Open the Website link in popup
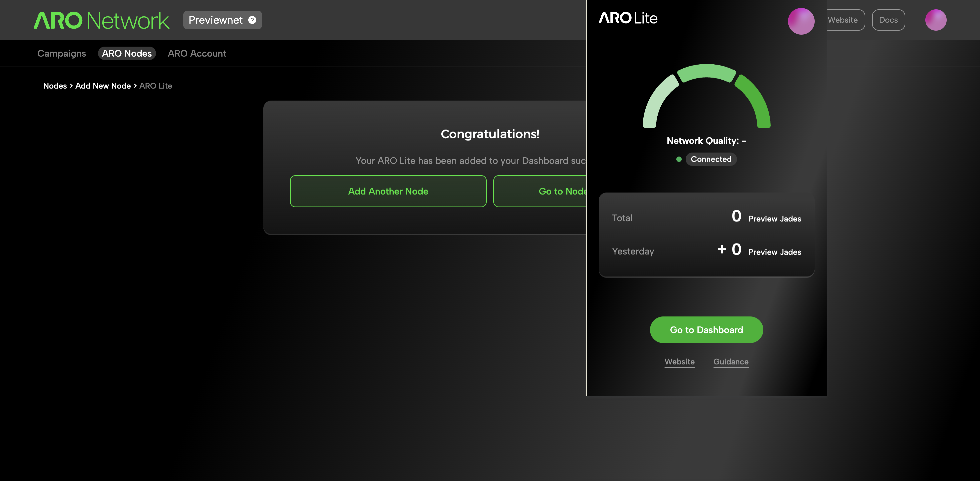The height and width of the screenshot is (481, 980). [679, 362]
